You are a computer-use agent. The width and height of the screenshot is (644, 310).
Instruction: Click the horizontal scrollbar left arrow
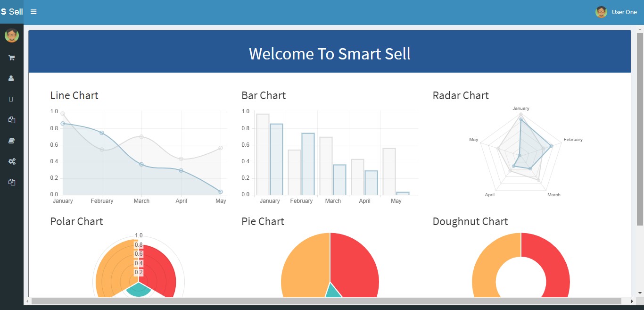click(x=27, y=301)
